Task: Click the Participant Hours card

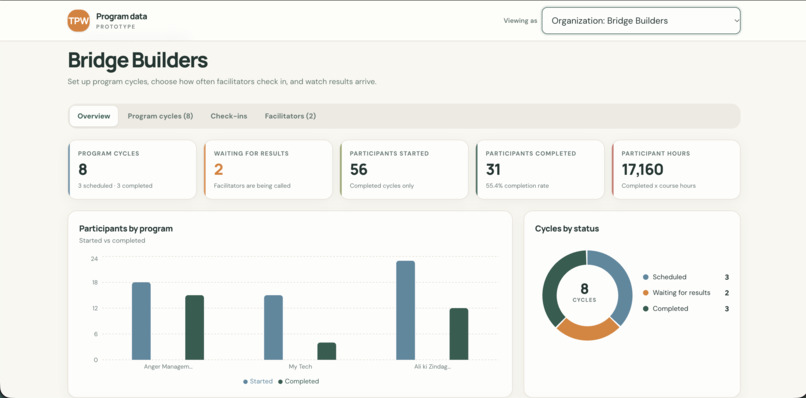Action: point(676,170)
